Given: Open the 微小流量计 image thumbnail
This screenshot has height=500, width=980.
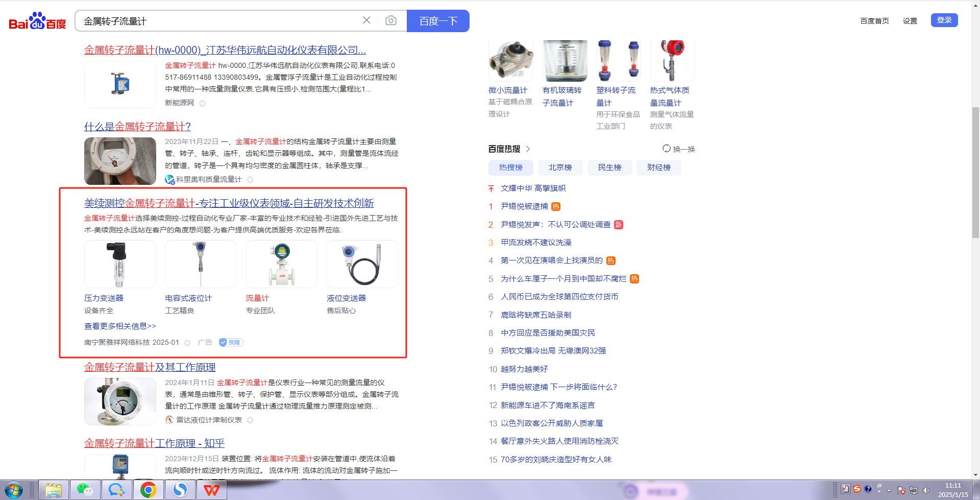Looking at the screenshot, I should 510,61.
